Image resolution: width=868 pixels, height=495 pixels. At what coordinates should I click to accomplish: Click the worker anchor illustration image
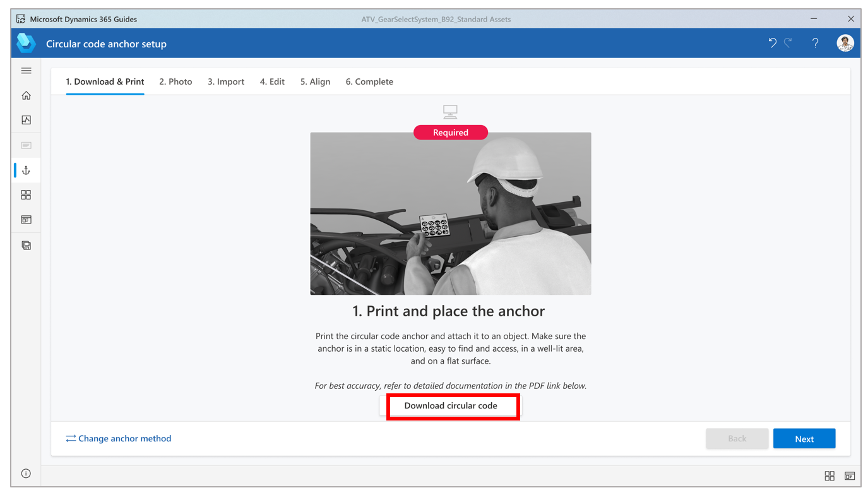pyautogui.click(x=451, y=213)
